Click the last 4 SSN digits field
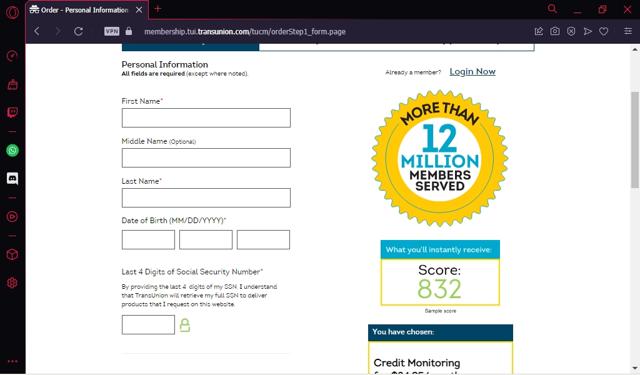 click(148, 325)
